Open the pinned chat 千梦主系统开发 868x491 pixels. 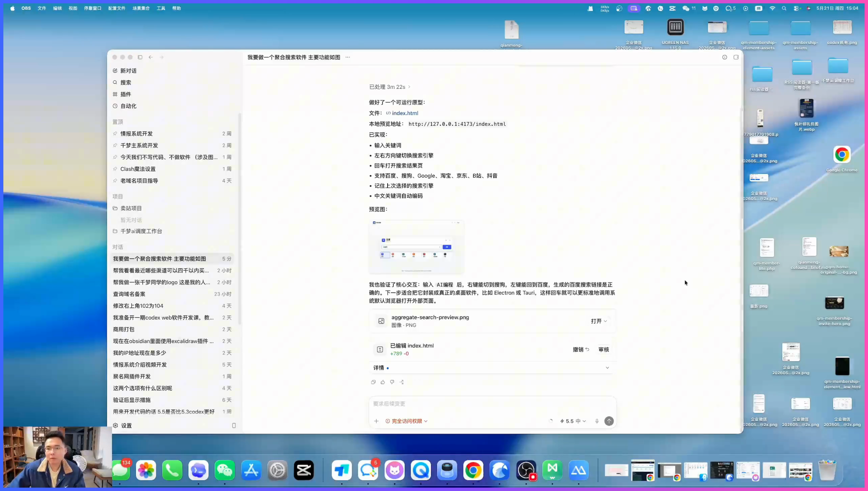pyautogui.click(x=173, y=145)
